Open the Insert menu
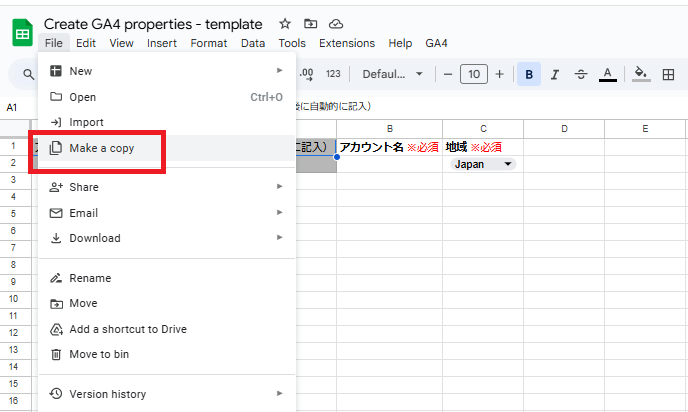Image resolution: width=688 pixels, height=412 pixels. click(162, 43)
